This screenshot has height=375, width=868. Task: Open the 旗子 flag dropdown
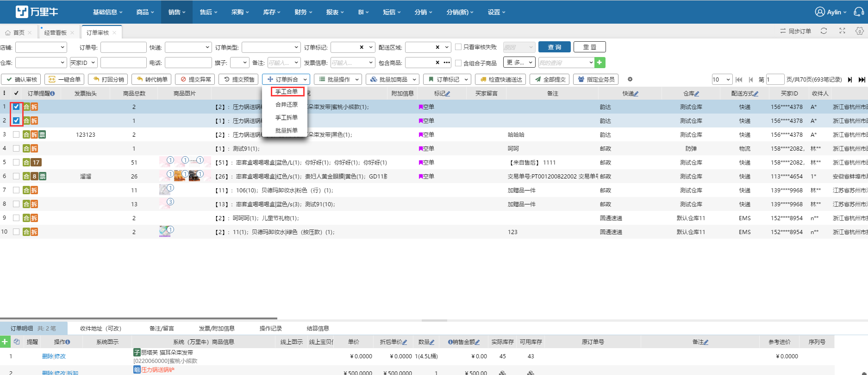pos(240,63)
